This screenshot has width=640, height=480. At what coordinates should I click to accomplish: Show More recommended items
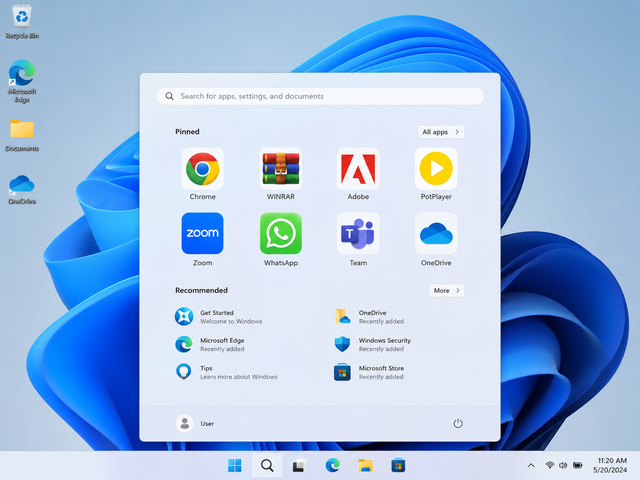(447, 291)
